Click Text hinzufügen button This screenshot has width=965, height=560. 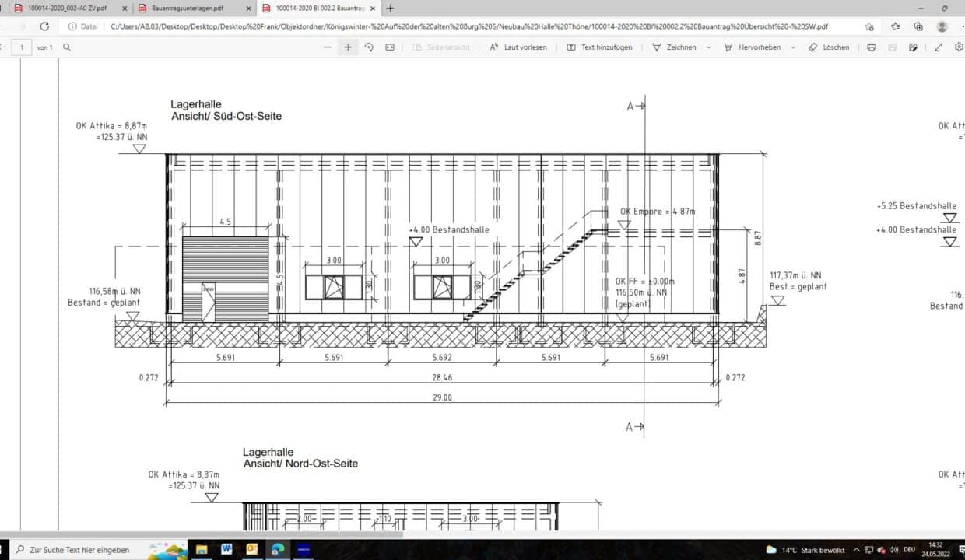point(599,47)
